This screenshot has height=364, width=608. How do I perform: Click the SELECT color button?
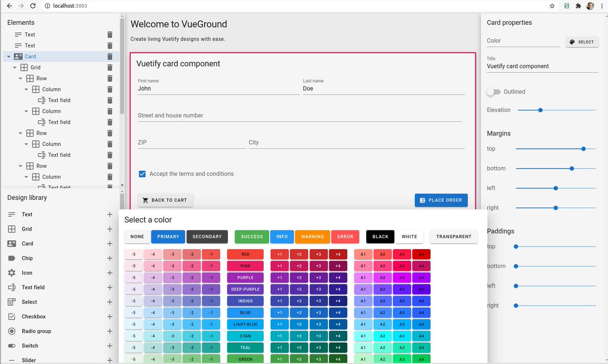pyautogui.click(x=582, y=42)
